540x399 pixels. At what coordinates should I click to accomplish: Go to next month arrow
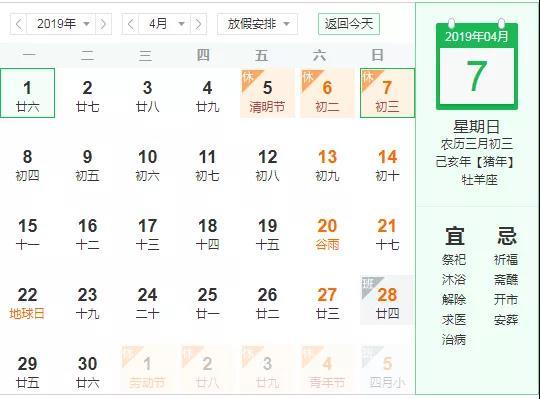coord(198,24)
